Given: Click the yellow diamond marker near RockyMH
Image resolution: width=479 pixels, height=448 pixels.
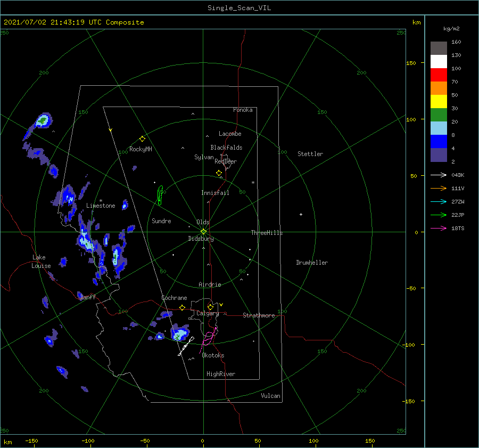Looking at the screenshot, I should pos(142,139).
